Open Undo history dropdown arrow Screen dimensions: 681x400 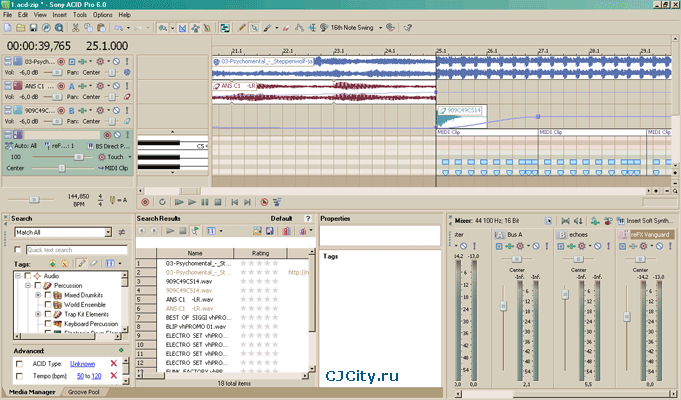tap(128, 28)
